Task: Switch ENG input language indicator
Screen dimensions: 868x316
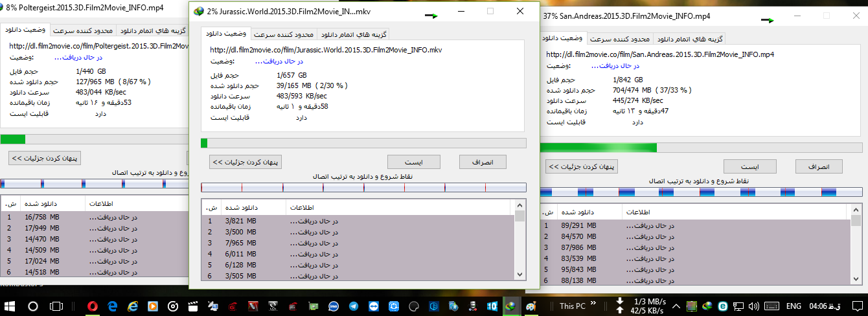Action: pos(794,306)
